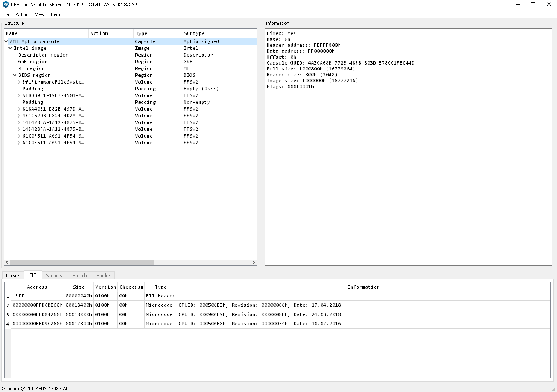Expand the second 14E428FA-1A12-4875 volume
This screenshot has width=557, height=392.
tap(19, 129)
